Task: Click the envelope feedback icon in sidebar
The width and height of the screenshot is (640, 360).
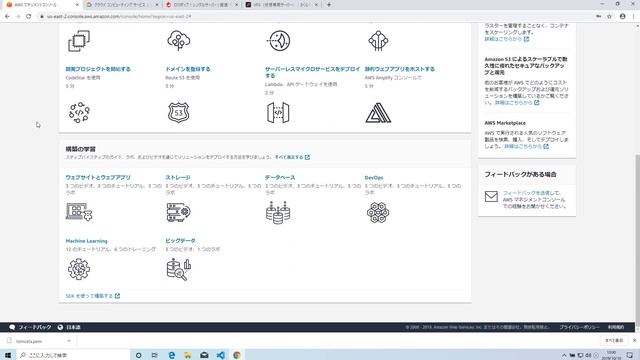Action: point(491,196)
